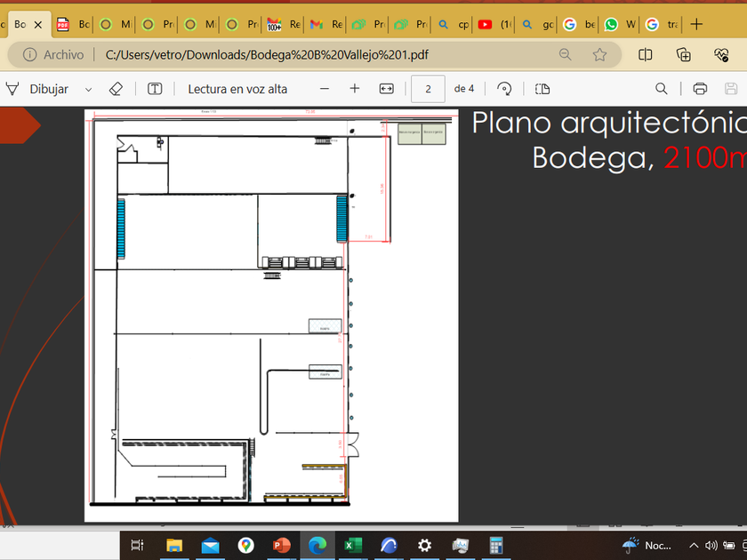Click the Fit to width icon

click(x=386, y=89)
